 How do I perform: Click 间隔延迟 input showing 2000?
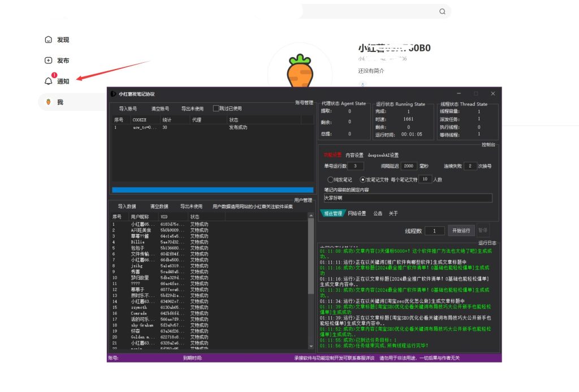(408, 166)
